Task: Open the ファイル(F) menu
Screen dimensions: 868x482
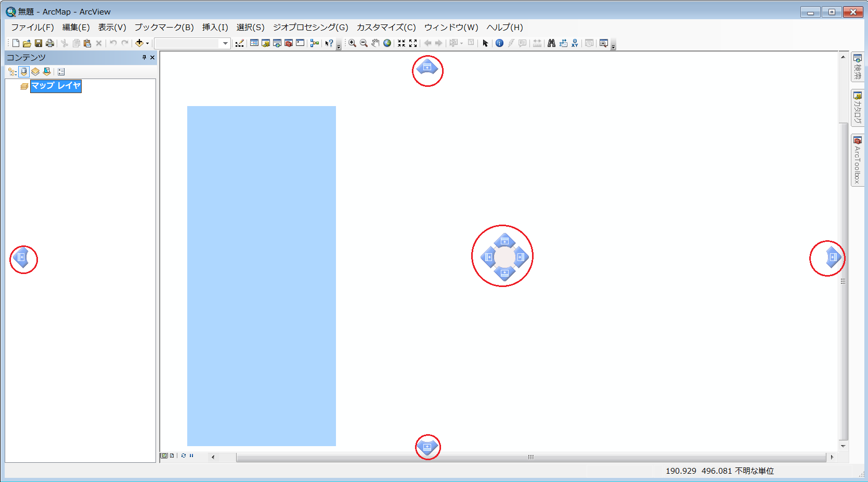Action: pyautogui.click(x=32, y=27)
